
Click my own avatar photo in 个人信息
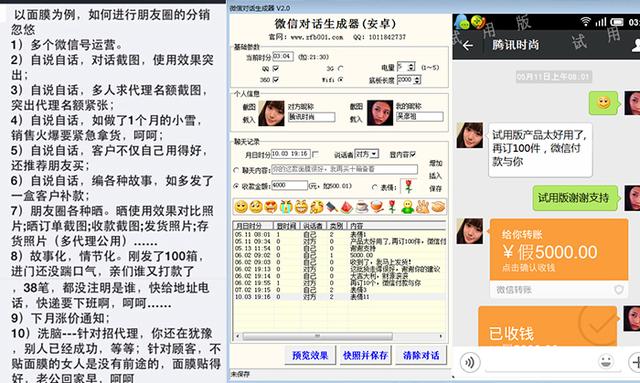pyautogui.click(x=380, y=113)
